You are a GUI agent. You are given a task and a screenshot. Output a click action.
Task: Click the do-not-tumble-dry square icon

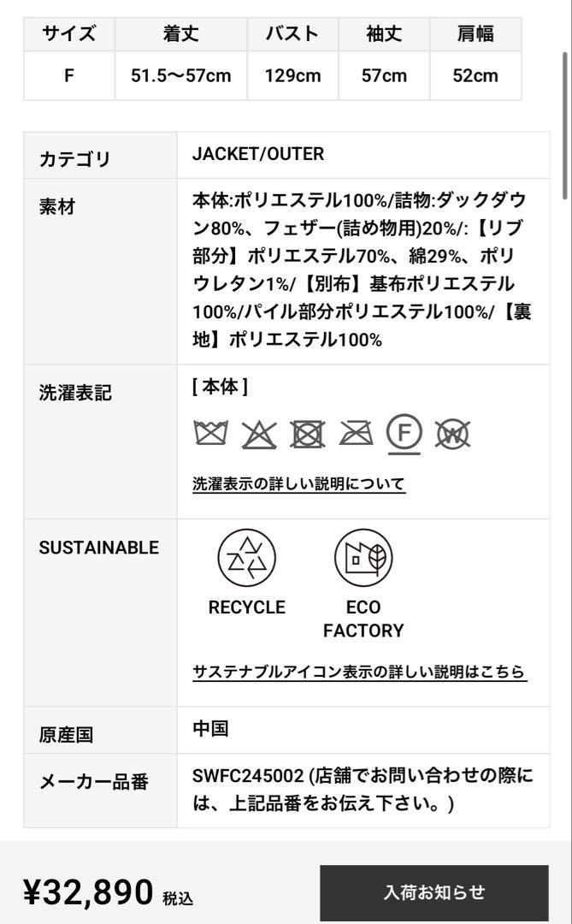pos(308,435)
